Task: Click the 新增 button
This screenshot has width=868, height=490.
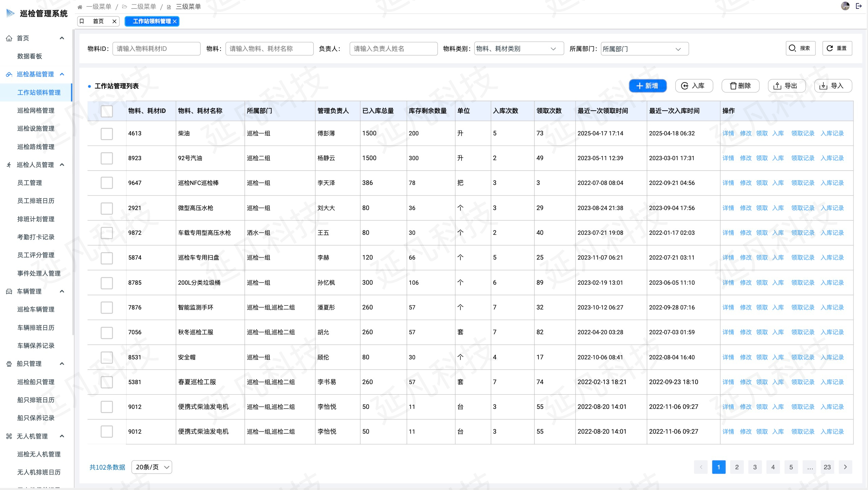Action: pyautogui.click(x=647, y=86)
